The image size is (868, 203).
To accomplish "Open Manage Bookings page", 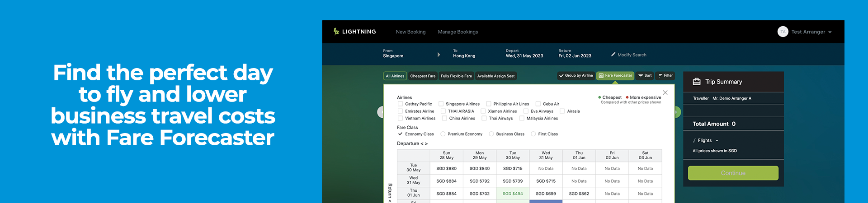I will click(458, 32).
